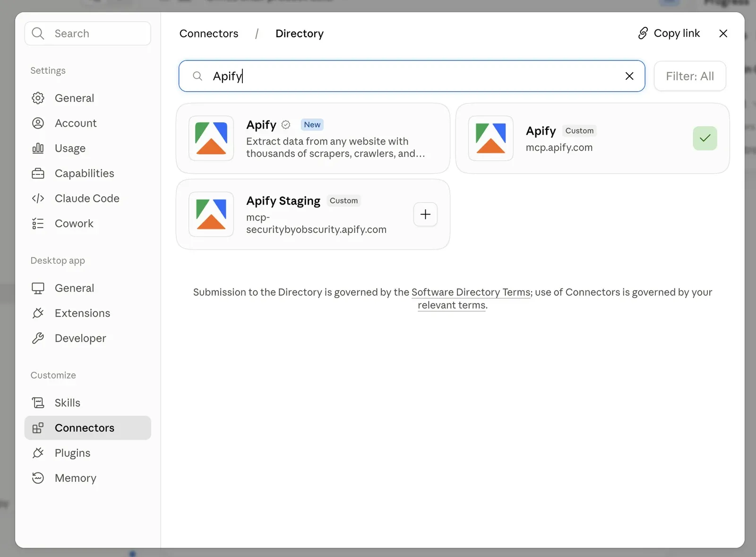Open the Developer settings

pos(88,338)
